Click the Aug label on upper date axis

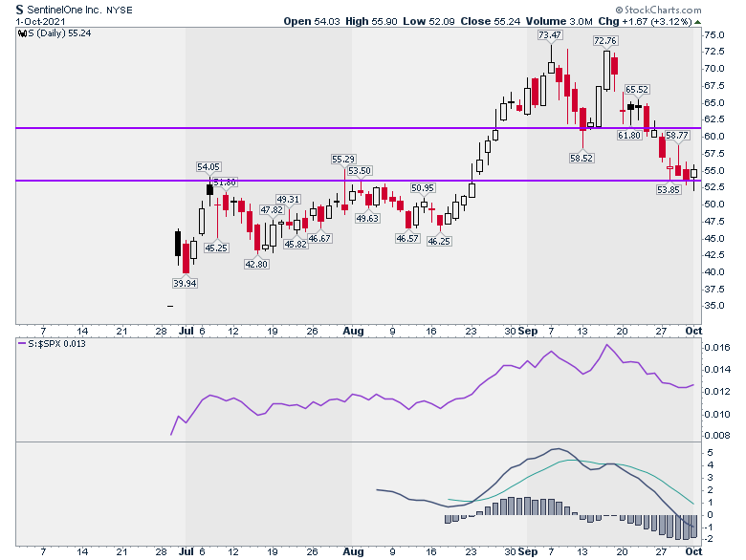[353, 331]
